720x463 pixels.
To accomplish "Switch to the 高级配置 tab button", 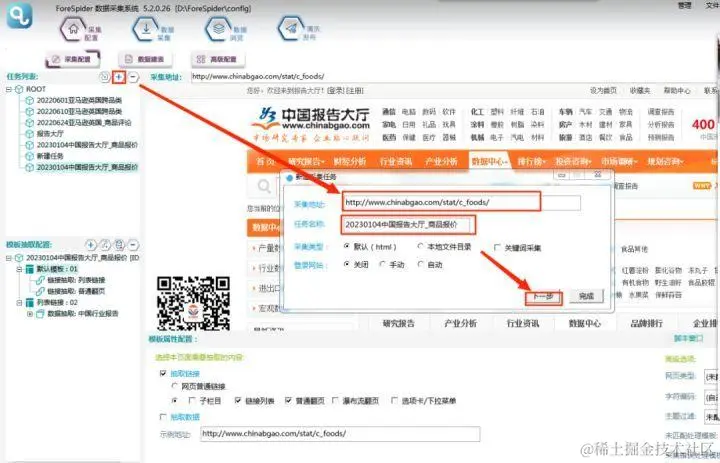I will (218, 59).
